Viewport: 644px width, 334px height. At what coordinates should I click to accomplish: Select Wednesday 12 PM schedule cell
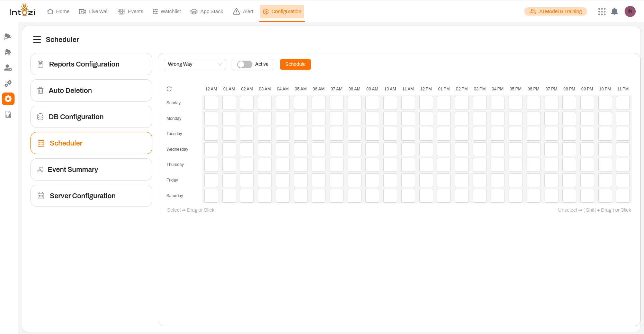(x=426, y=149)
